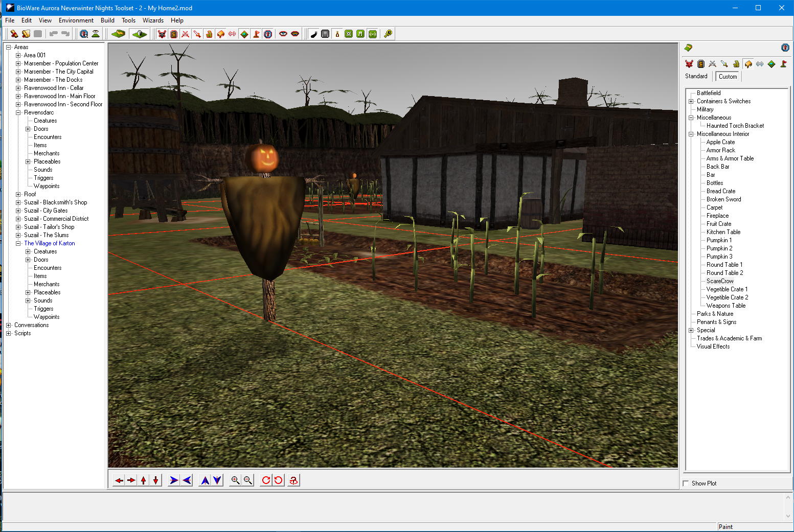The width and height of the screenshot is (794, 532).
Task: Select creatures palette icon in right panel
Action: 689,64
